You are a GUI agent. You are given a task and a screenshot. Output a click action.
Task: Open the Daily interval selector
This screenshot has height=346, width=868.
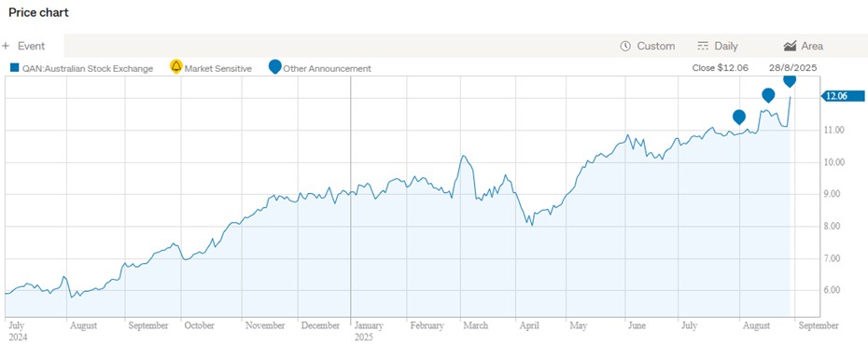[x=718, y=46]
